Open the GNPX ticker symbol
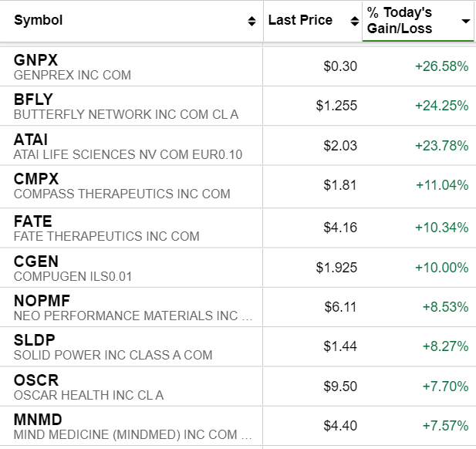Image resolution: width=476 pixels, height=449 pixels. click(x=35, y=59)
